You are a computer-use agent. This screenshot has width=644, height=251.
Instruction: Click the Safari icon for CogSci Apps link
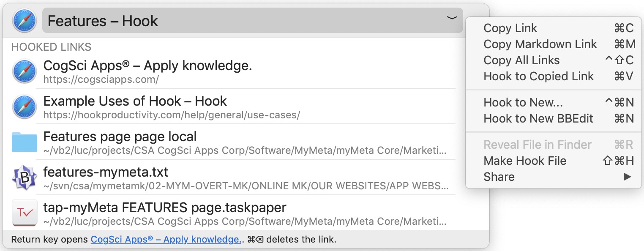[24, 71]
